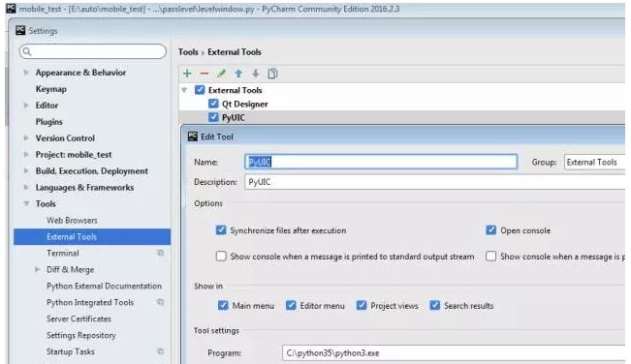Move tool down with down arrow
The image size is (631, 364).
tap(256, 74)
